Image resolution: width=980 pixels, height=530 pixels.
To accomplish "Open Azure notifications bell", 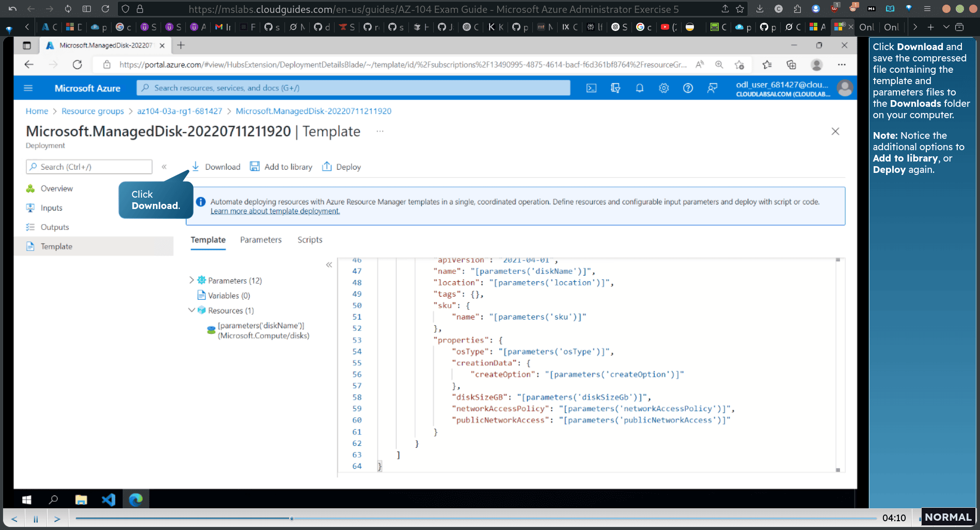I will click(639, 88).
